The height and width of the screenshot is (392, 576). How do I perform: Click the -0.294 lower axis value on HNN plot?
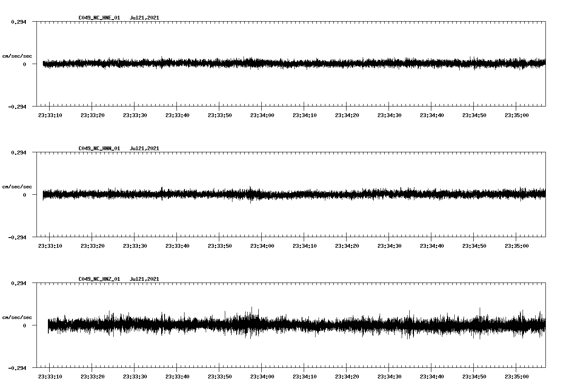coord(17,237)
